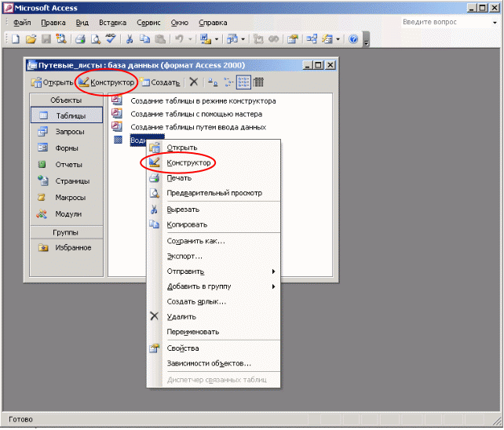
Task: Select Зависимости объектов… menu item
Action: pyautogui.click(x=214, y=363)
